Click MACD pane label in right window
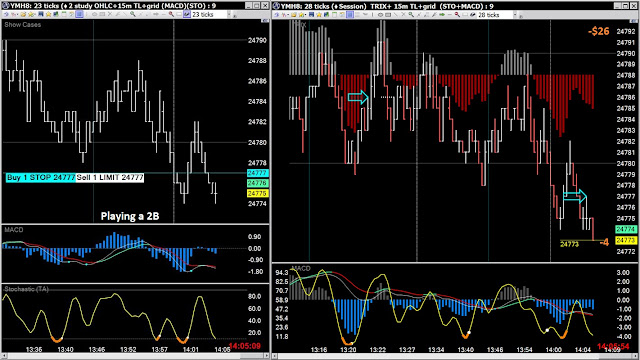Screen dimensions: 640x360 coord(301,269)
